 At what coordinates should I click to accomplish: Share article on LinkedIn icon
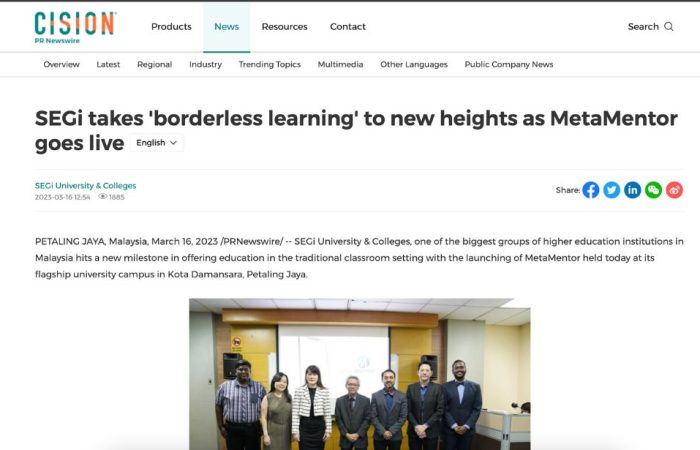(x=633, y=190)
